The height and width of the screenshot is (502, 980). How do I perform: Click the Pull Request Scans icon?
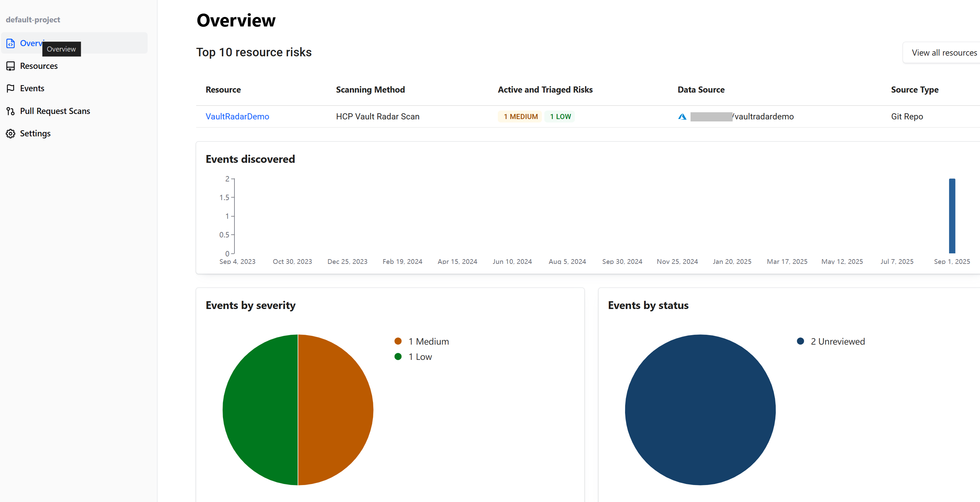(11, 111)
